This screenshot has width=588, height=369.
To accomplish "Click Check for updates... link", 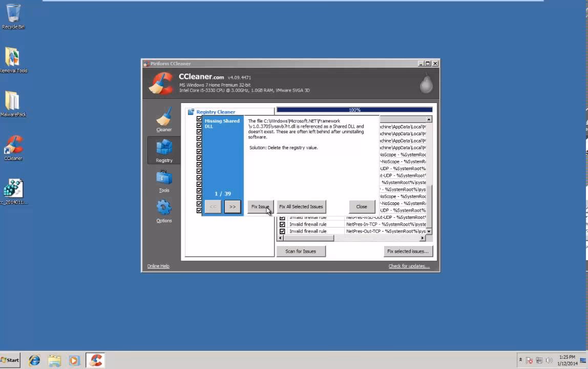I will [x=409, y=266].
